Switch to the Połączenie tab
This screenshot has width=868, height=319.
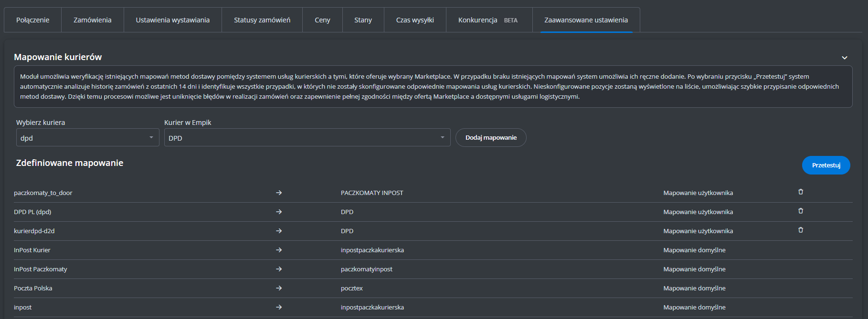pos(33,20)
